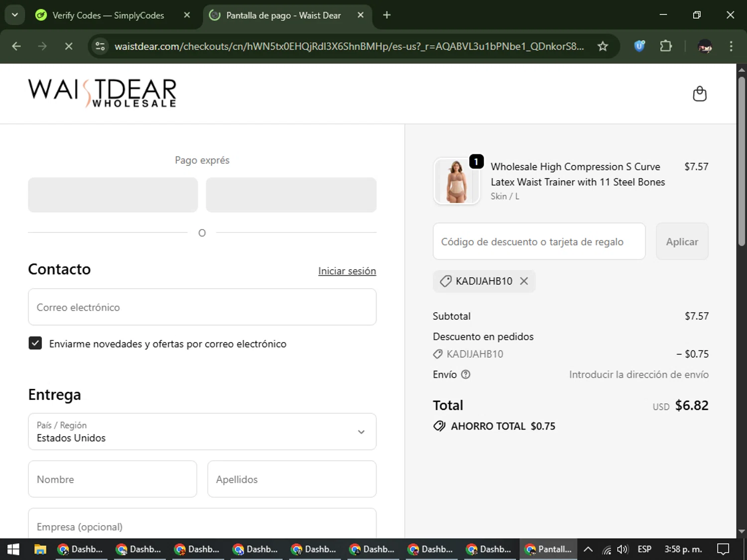Click the Skin / L variant text
This screenshot has width=747, height=560.
point(505,196)
